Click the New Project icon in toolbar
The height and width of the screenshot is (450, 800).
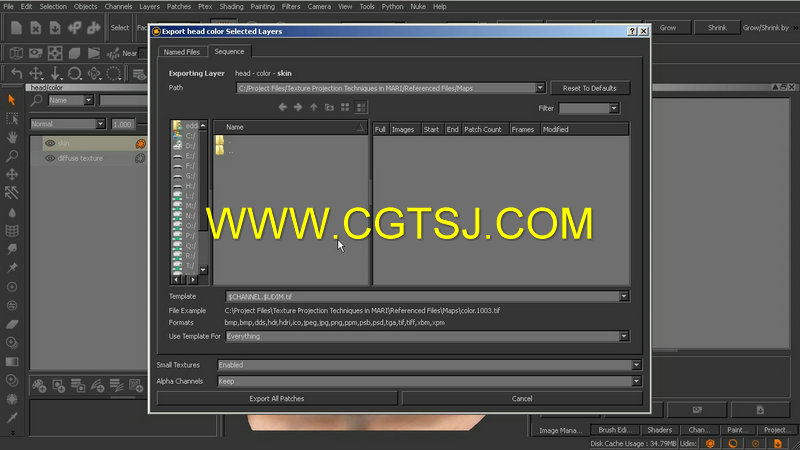[16, 28]
